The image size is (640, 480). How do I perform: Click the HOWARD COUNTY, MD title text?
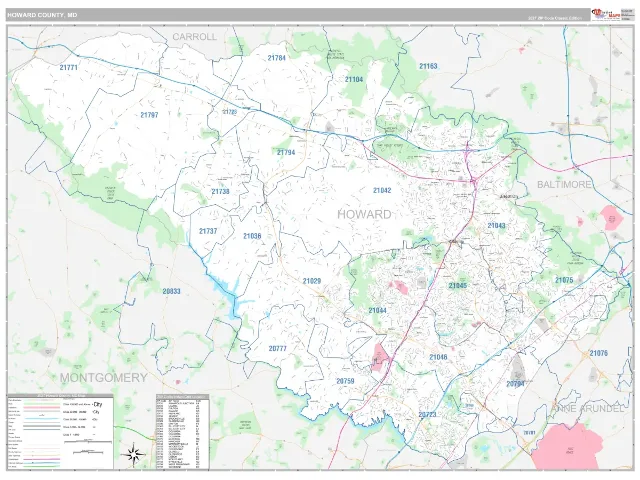[x=42, y=15]
